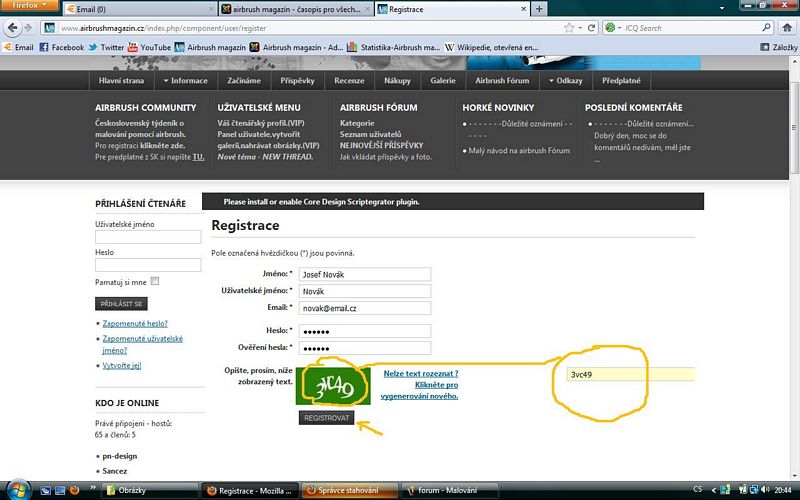Open the Facebook bookmark

(x=61, y=47)
